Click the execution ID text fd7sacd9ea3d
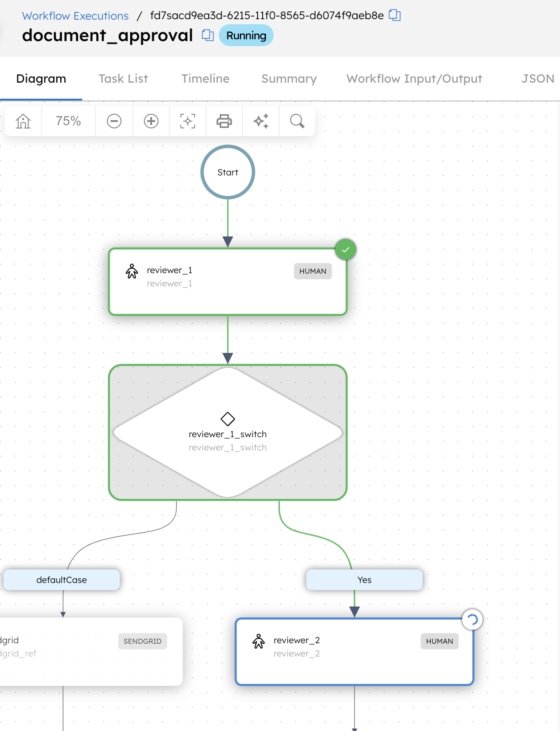560x731 pixels. (x=267, y=16)
